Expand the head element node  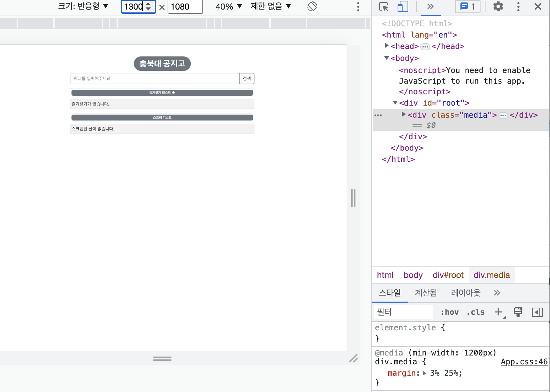pyautogui.click(x=387, y=46)
